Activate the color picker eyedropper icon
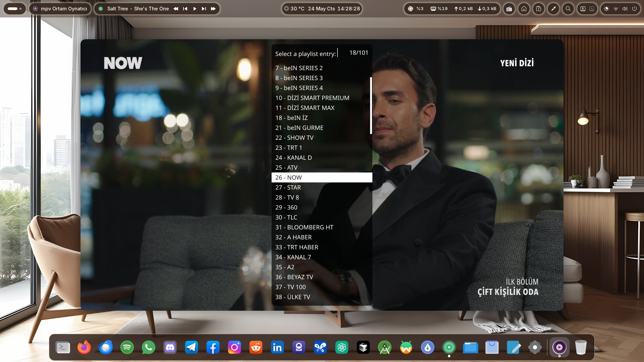This screenshot has width=644, height=362. click(553, 9)
